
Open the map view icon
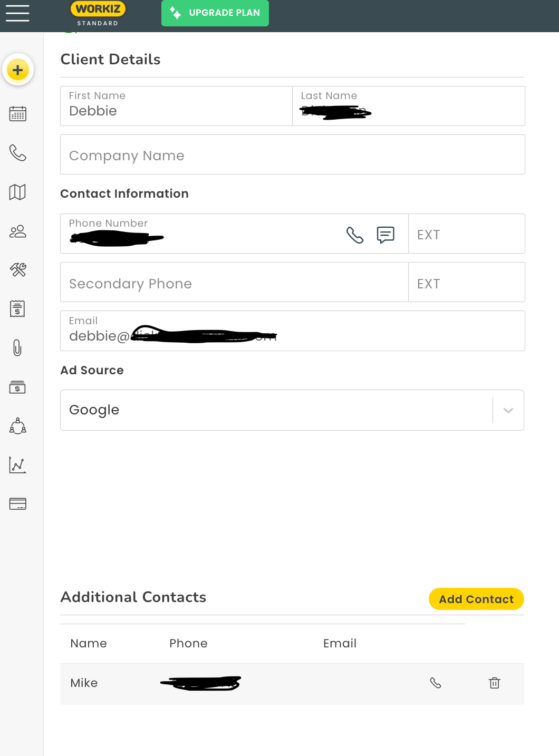(18, 192)
